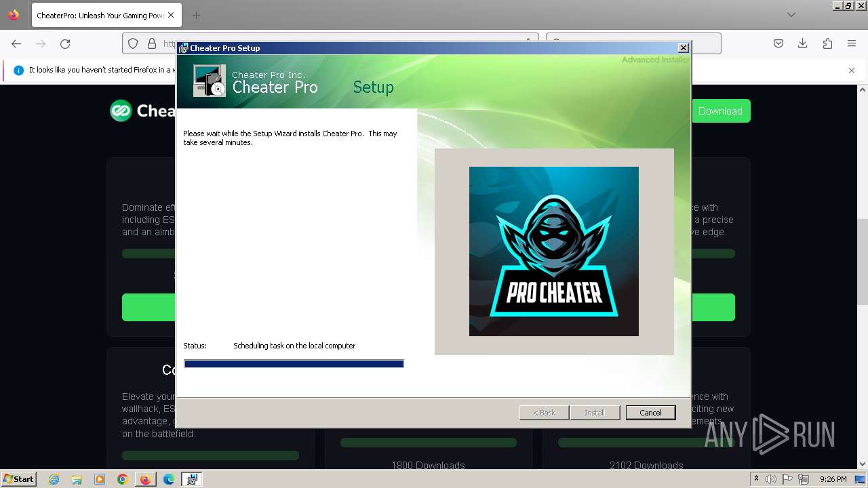Click the Firefox logo in title bar
This screenshot has width=868, height=488.
click(14, 15)
